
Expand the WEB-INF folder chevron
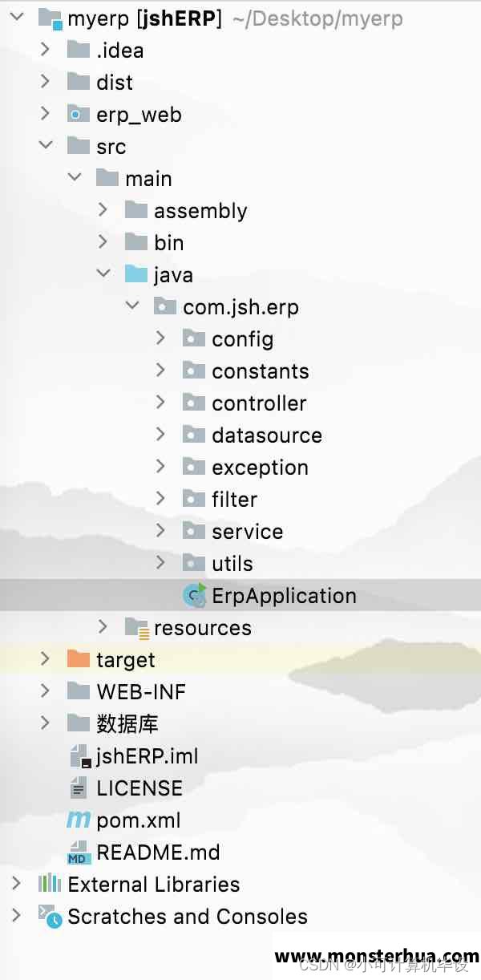(45, 690)
